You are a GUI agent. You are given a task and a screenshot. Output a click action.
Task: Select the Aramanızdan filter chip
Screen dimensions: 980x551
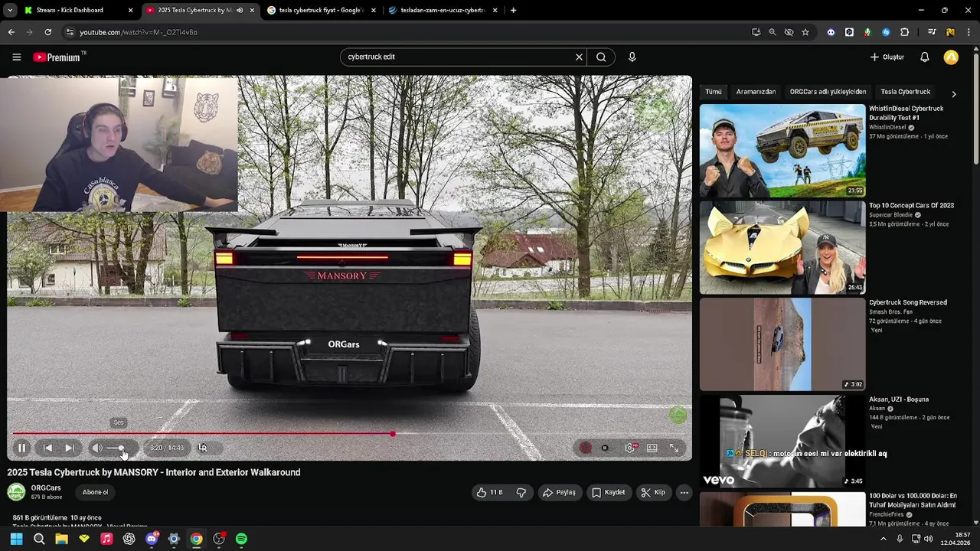click(756, 92)
